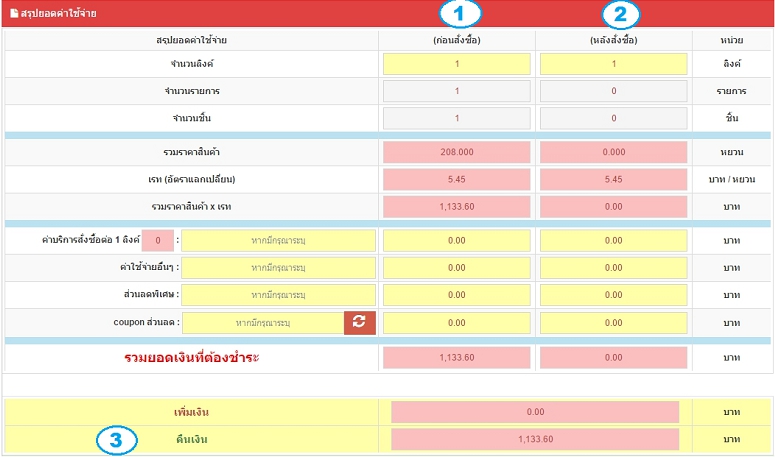Click the document icon in the red header
This screenshot has height=457, width=775.
click(14, 13)
